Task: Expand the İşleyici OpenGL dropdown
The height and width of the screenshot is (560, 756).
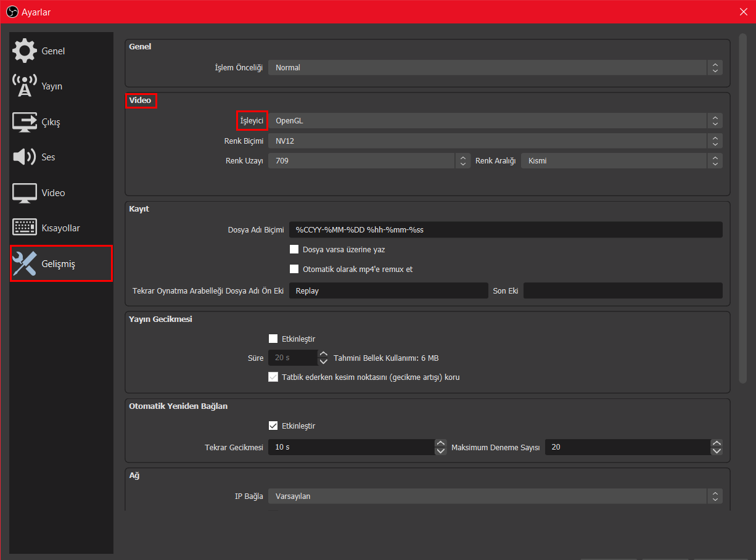Action: 495,121
